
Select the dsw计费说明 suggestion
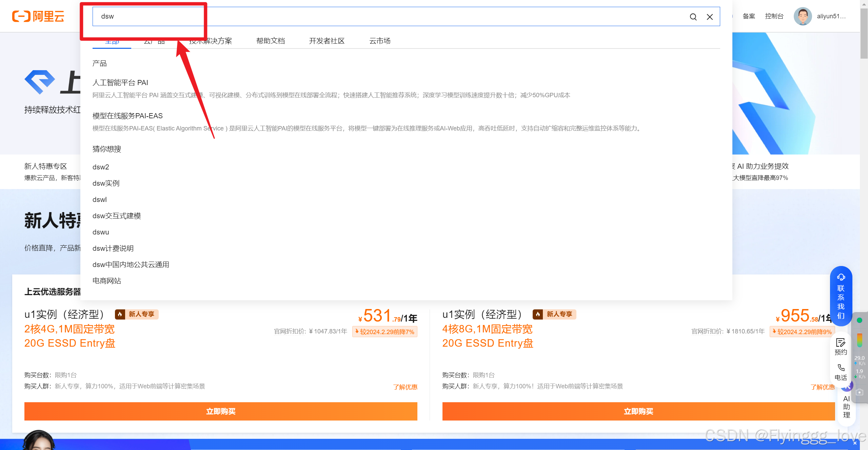(x=113, y=248)
